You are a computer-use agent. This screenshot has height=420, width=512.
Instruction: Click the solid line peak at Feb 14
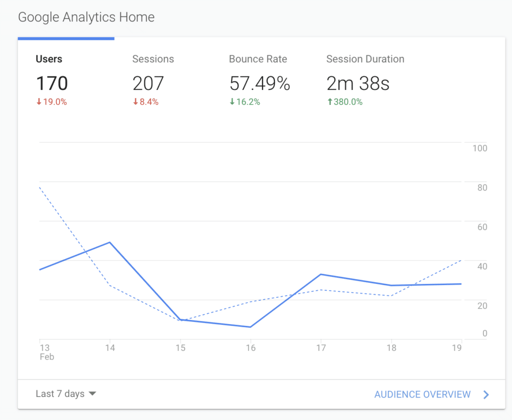coord(109,242)
